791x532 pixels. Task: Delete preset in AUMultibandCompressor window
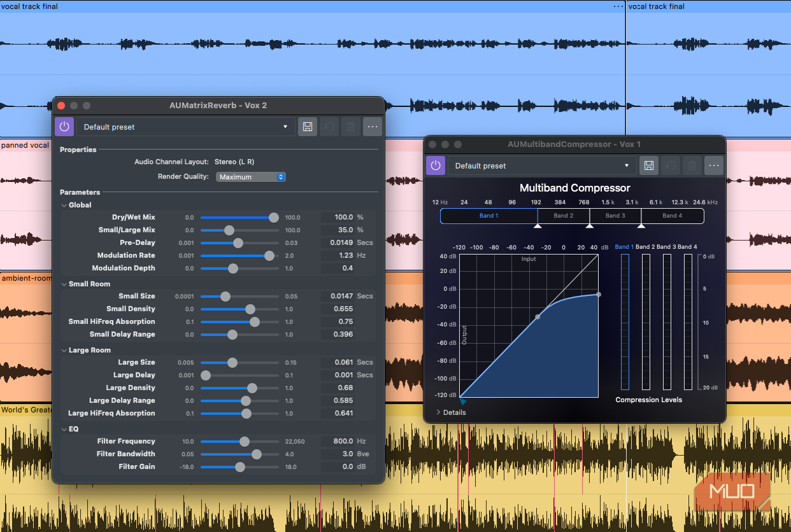(692, 165)
